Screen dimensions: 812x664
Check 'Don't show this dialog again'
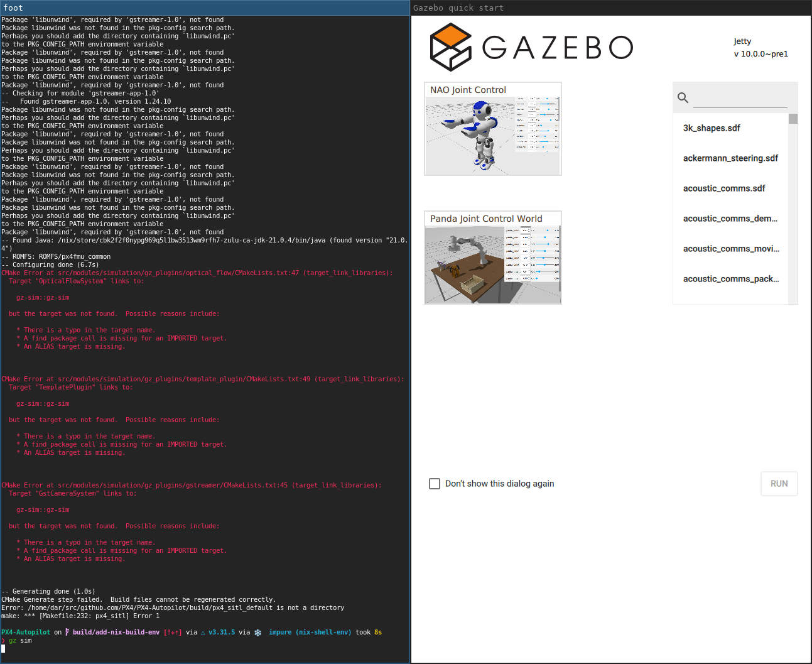click(x=435, y=484)
